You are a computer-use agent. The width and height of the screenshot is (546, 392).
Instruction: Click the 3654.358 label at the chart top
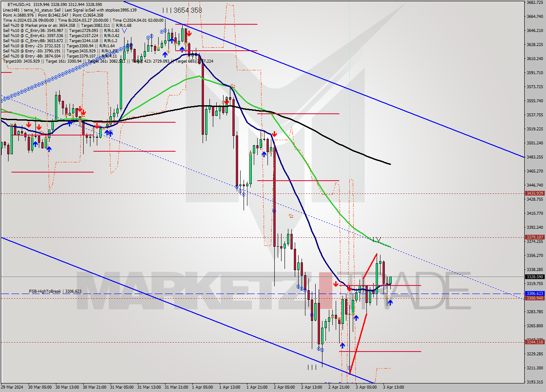pyautogui.click(x=188, y=10)
